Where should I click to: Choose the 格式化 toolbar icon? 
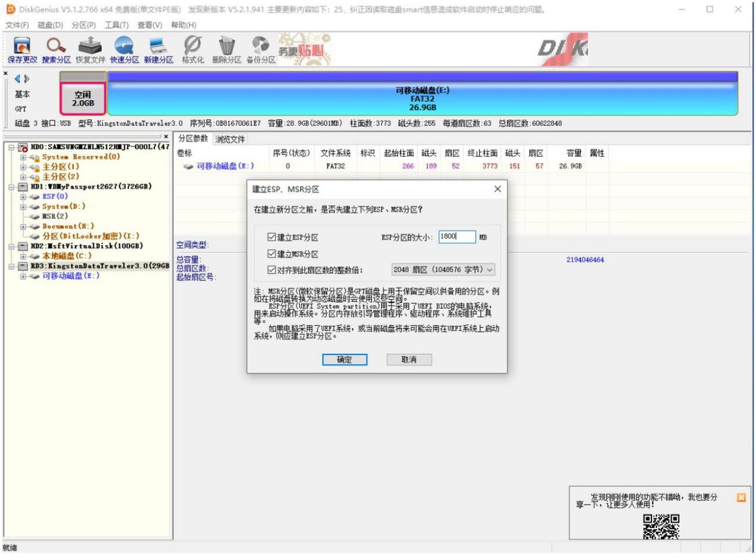pyautogui.click(x=192, y=49)
